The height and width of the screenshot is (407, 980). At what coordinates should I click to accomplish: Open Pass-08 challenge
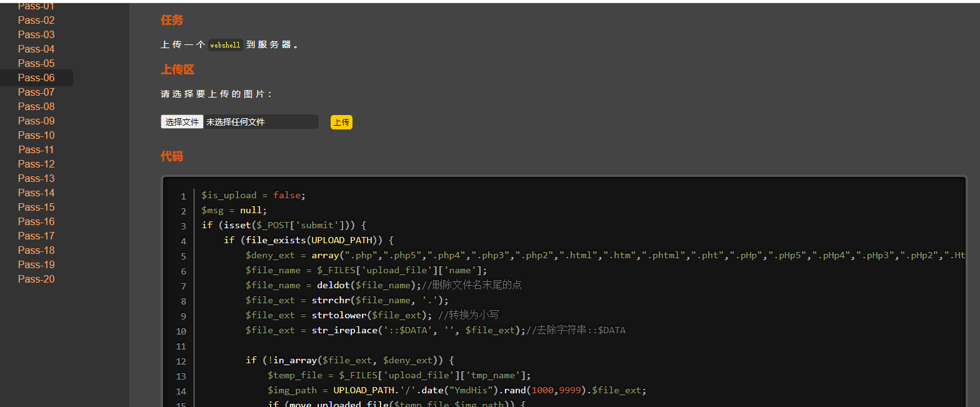pos(36,106)
